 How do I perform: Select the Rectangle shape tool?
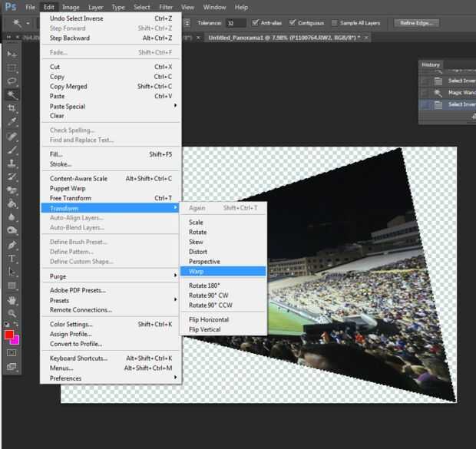point(12,286)
